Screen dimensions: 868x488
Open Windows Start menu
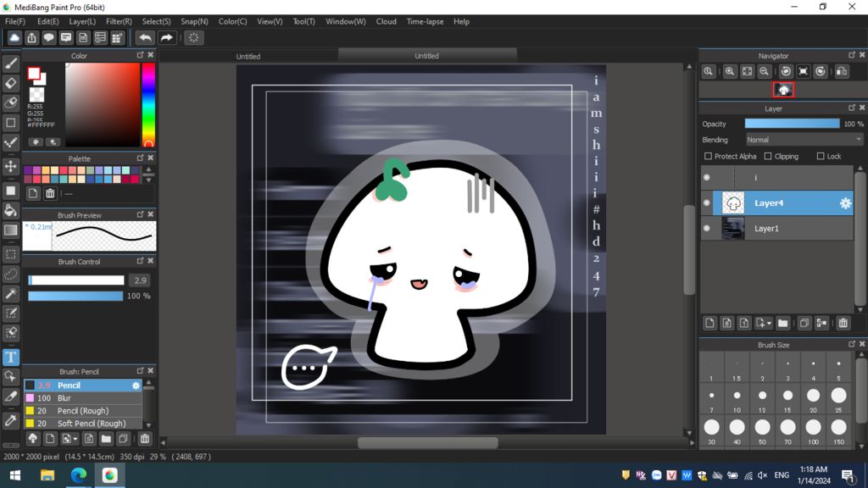click(15, 475)
